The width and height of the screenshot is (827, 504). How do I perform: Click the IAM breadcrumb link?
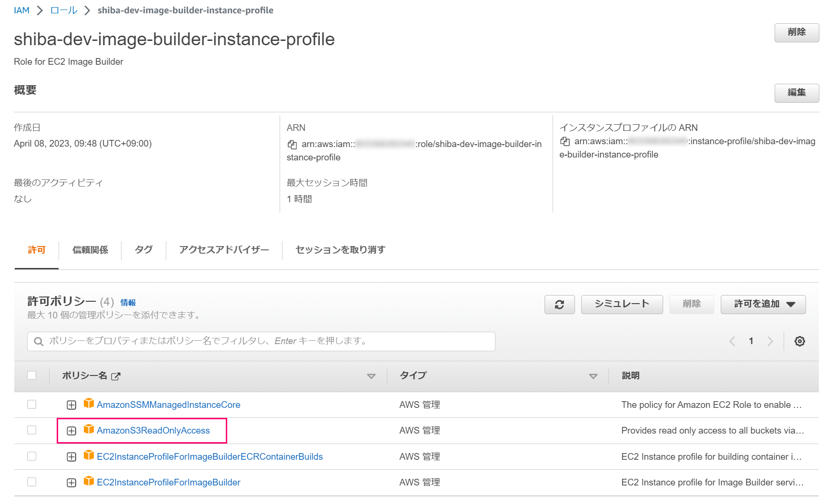[x=21, y=10]
